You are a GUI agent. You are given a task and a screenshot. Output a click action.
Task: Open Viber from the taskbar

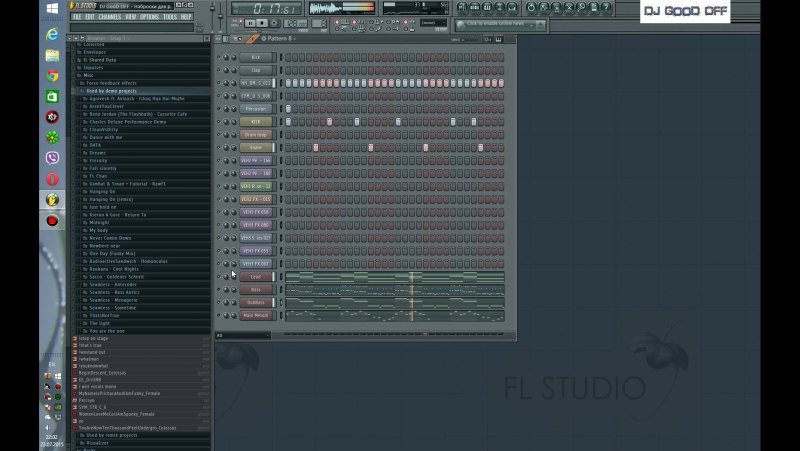(x=52, y=158)
